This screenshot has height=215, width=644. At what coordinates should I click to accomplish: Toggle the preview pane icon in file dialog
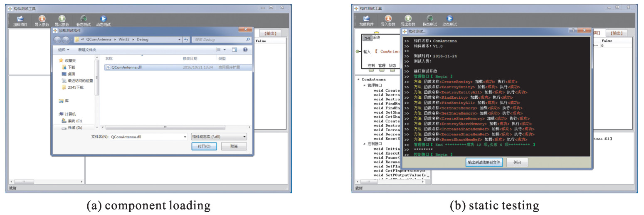(234, 50)
